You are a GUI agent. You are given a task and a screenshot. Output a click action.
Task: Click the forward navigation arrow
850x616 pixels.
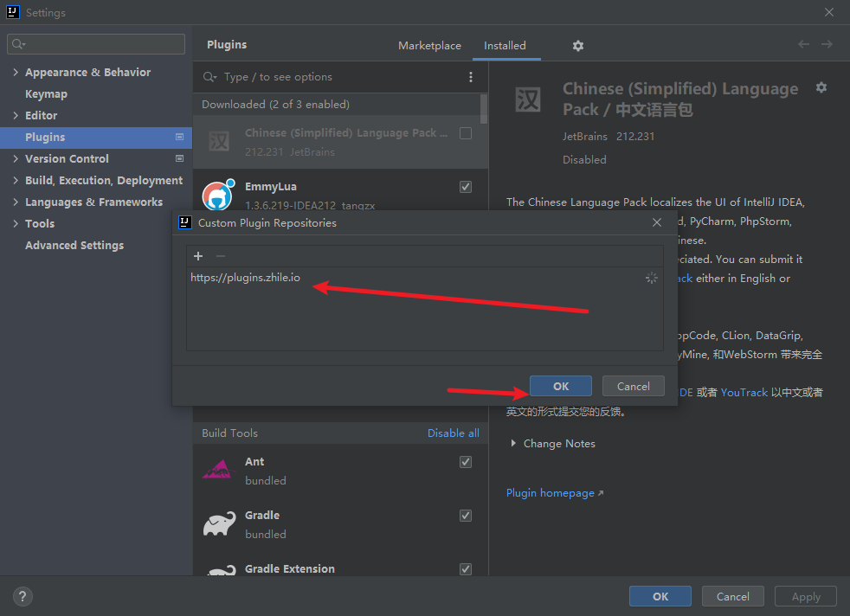(827, 44)
